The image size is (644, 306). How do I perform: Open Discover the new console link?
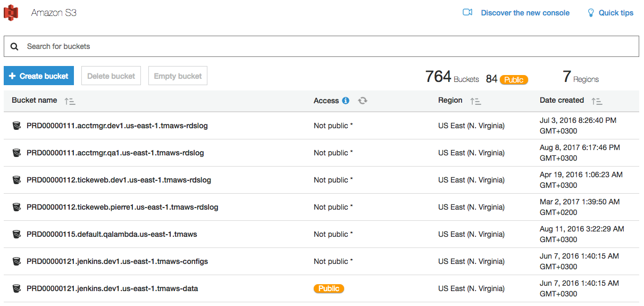(525, 13)
